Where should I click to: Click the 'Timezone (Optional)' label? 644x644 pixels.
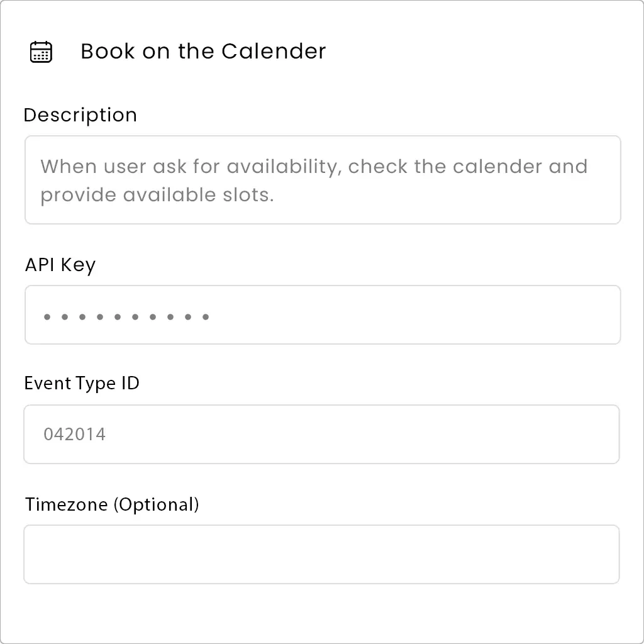tap(111, 504)
